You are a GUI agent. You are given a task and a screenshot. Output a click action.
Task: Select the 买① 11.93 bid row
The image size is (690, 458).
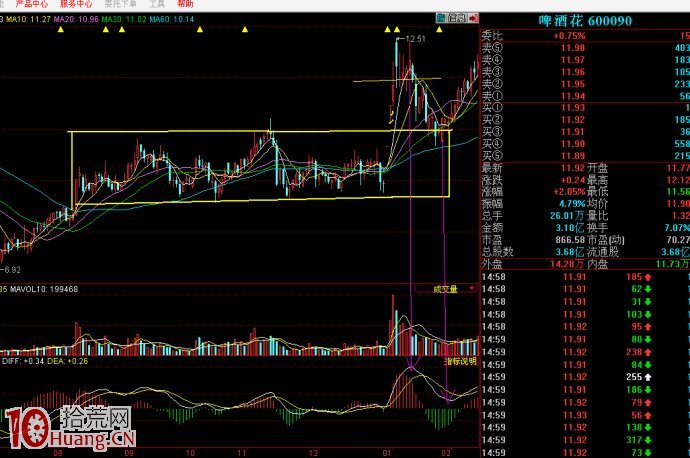tap(585, 108)
